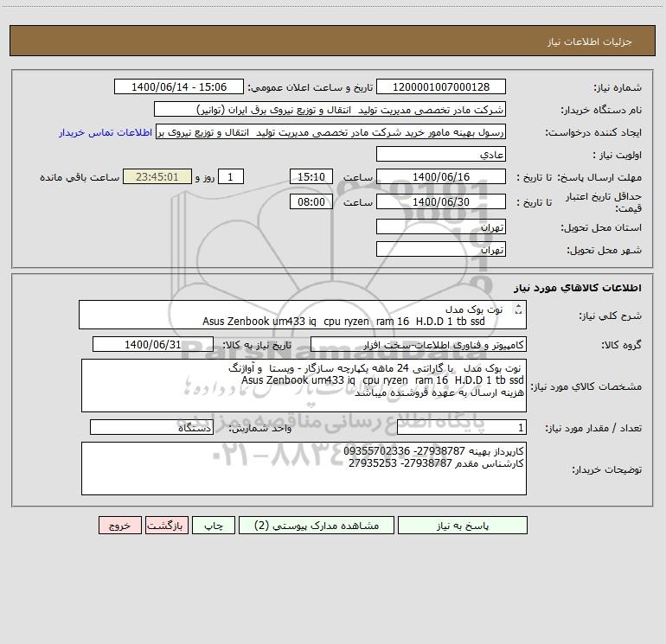
Task: Select the شماره نیاز field 1200001007000128
Action: (441, 86)
